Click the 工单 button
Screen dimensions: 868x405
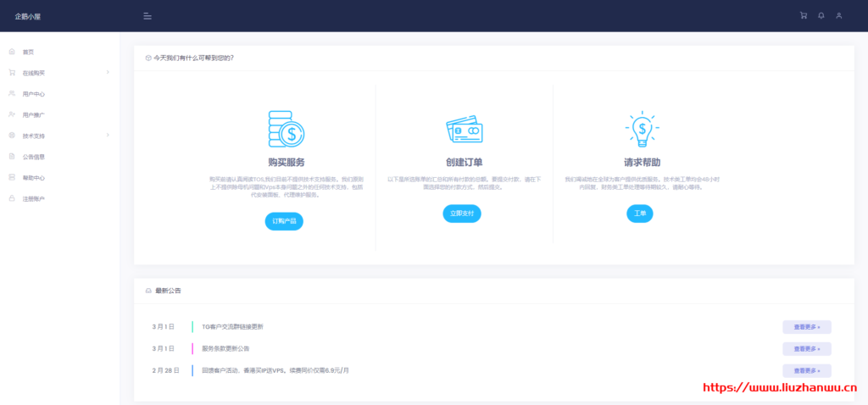(640, 214)
